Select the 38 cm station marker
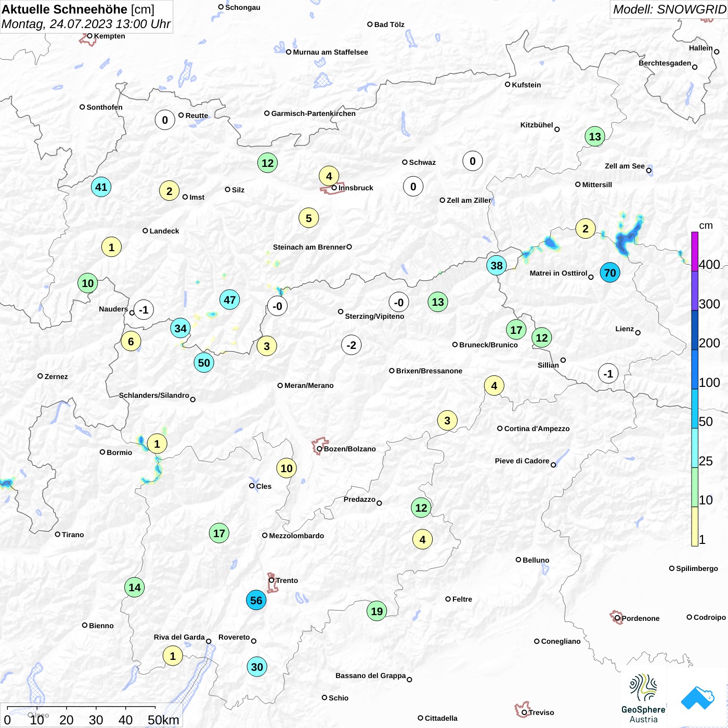This screenshot has height=728, width=728. pos(497,265)
